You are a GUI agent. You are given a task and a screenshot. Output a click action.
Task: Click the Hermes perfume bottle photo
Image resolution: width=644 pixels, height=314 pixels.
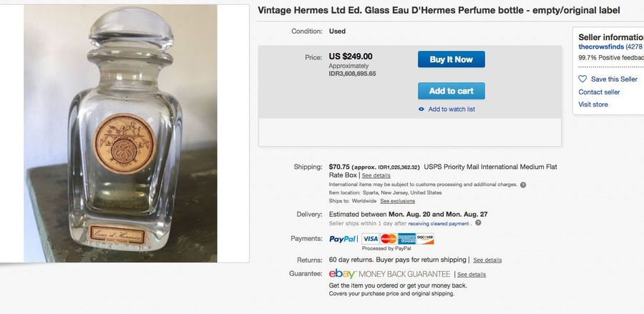point(120,134)
